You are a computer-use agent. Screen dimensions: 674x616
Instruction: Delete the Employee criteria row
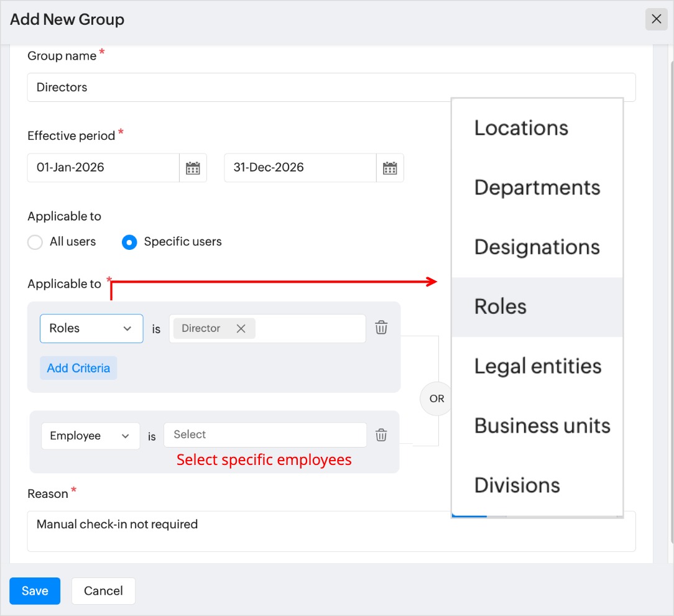click(382, 435)
